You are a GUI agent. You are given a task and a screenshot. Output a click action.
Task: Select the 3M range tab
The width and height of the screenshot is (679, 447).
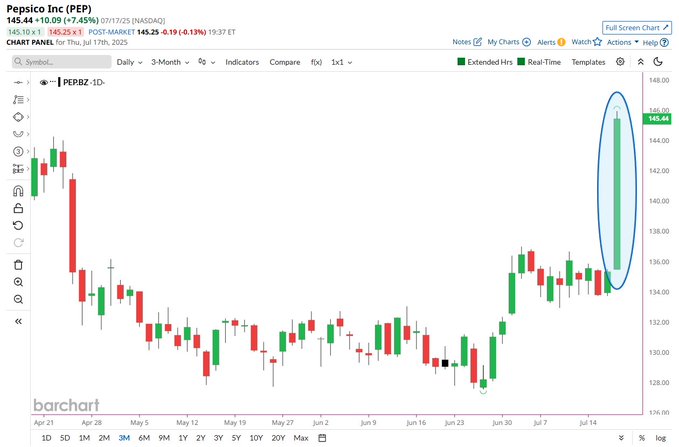pos(124,438)
